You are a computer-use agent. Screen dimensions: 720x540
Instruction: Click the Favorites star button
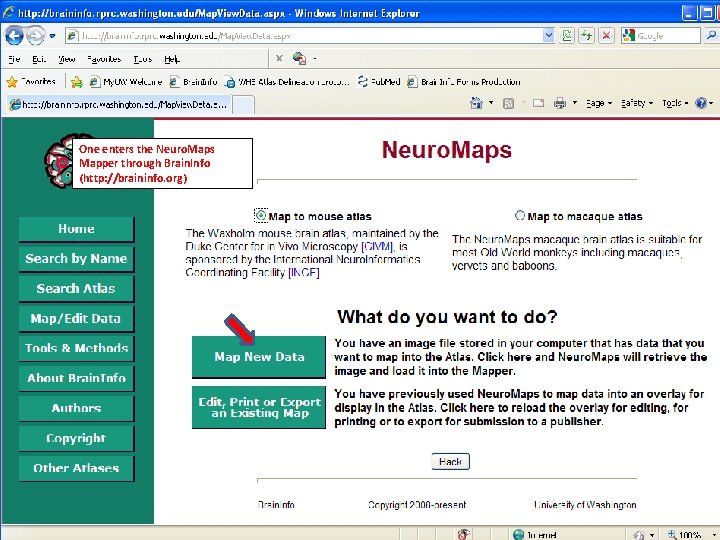point(31,82)
